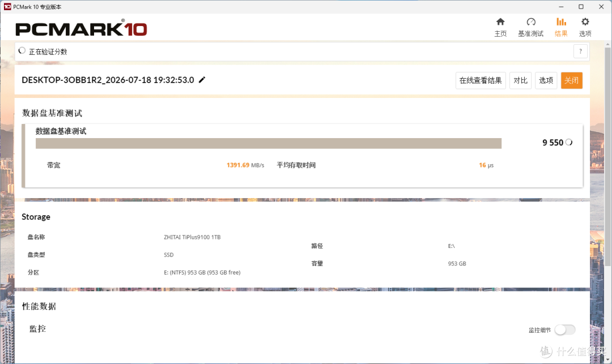Click the pencil icon to rename the result
This screenshot has width=612, height=364.
tap(202, 80)
